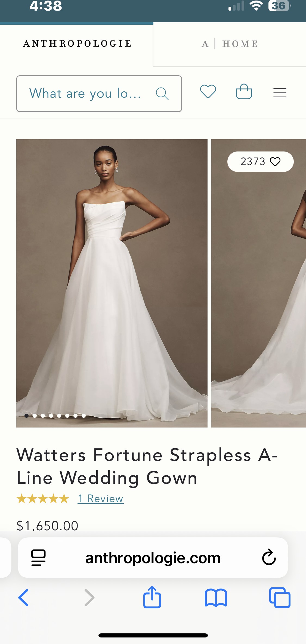Tap the search magnifier icon
The height and width of the screenshot is (644, 306).
pyautogui.click(x=162, y=94)
